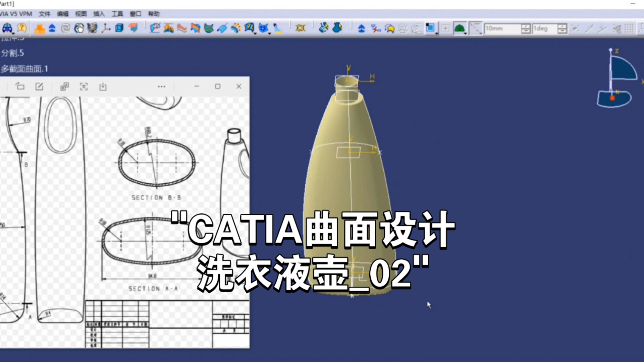Click the red lightning constraint icon
The width and height of the screenshot is (644, 362).
coord(376,28)
